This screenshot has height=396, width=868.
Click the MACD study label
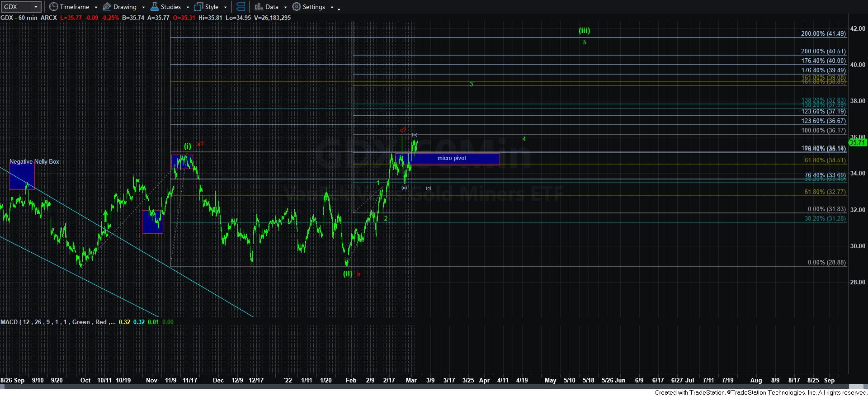pyautogui.click(x=57, y=322)
